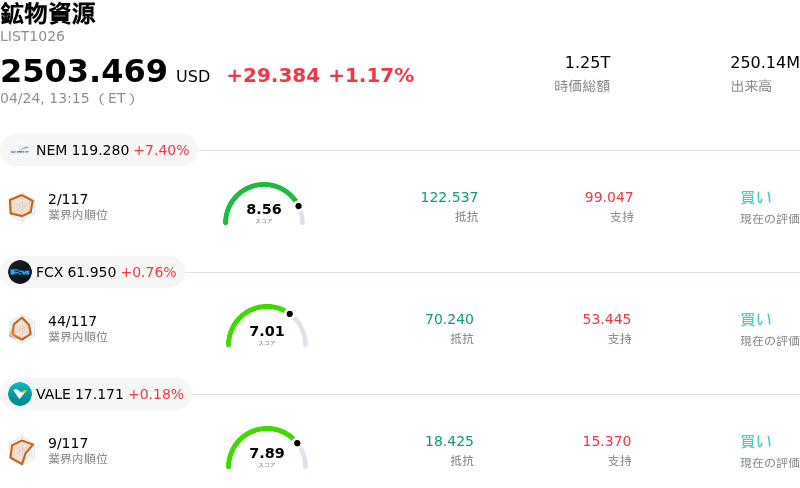The height and width of the screenshot is (488, 800).
Task: Click the VALE company logo icon
Action: pos(20,394)
